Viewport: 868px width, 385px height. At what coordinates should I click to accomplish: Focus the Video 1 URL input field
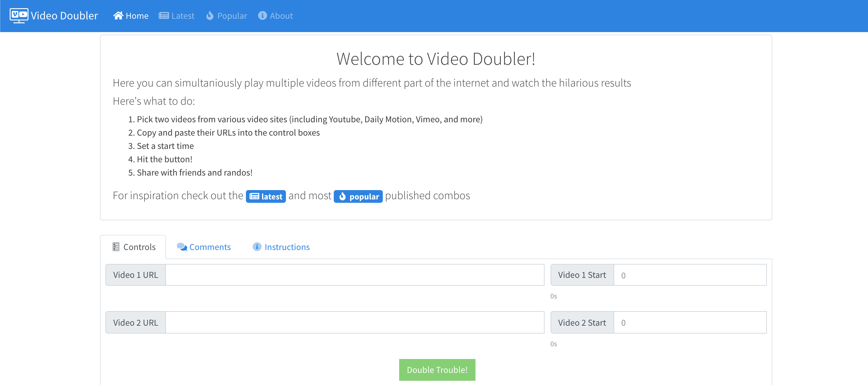pos(354,275)
